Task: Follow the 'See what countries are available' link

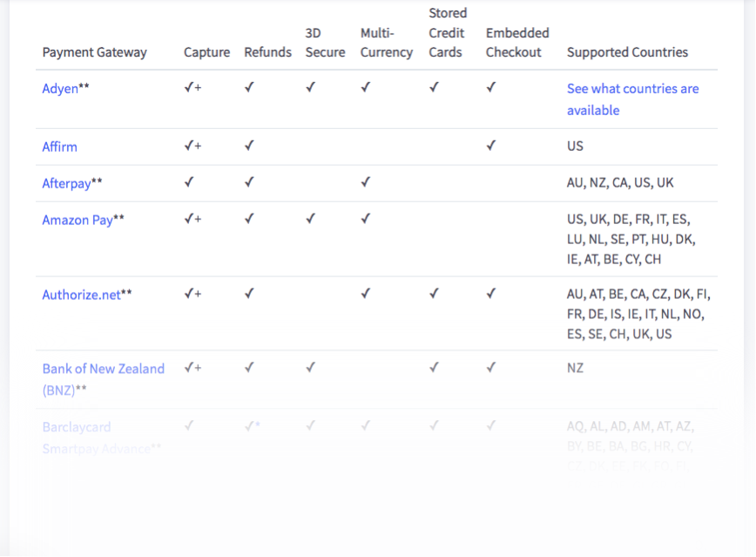Action: tap(632, 99)
